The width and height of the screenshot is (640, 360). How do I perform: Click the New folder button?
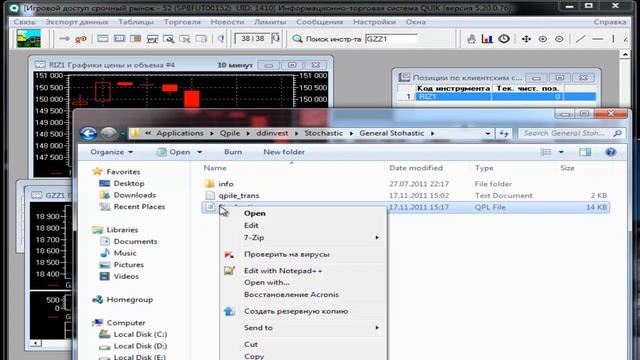[x=284, y=152]
